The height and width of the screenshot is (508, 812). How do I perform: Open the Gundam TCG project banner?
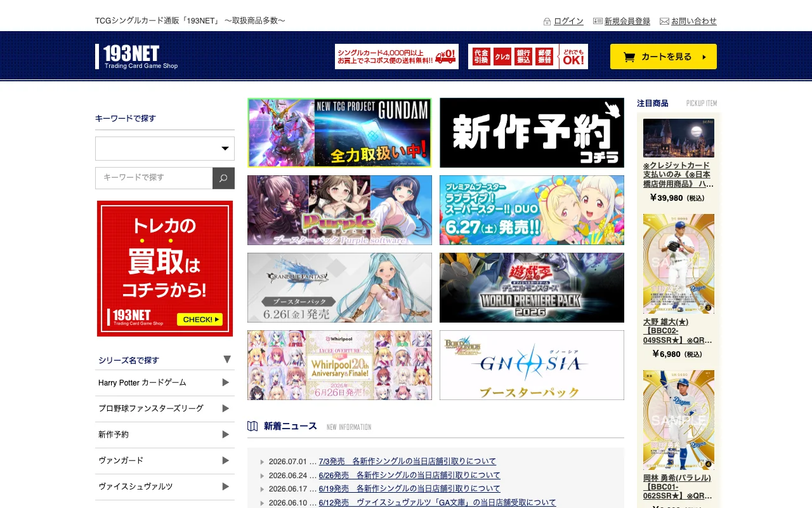[339, 133]
